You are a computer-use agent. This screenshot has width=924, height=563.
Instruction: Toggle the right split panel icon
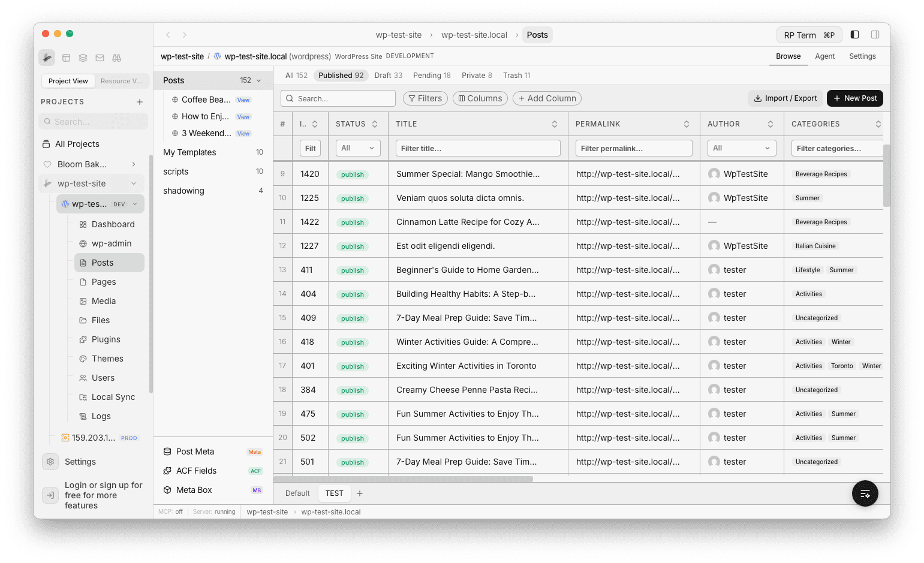[875, 34]
